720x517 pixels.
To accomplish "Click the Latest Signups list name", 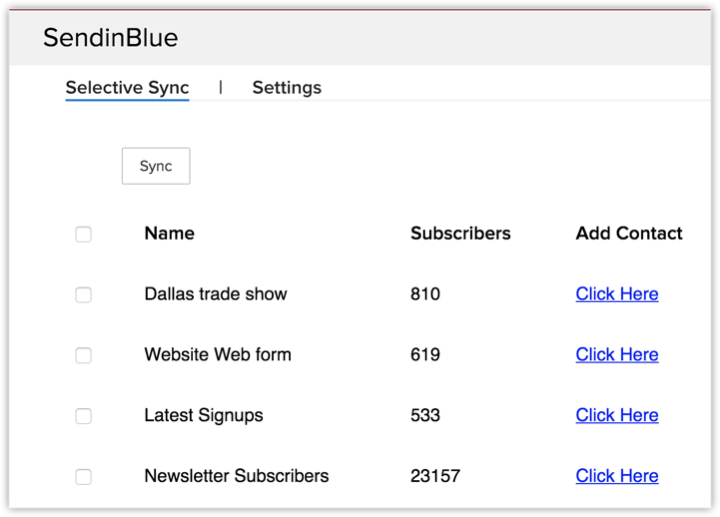I will tap(203, 415).
